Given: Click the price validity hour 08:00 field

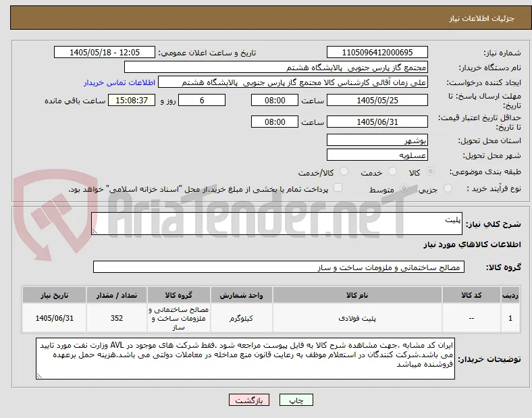Looking at the screenshot, I should [x=275, y=122].
